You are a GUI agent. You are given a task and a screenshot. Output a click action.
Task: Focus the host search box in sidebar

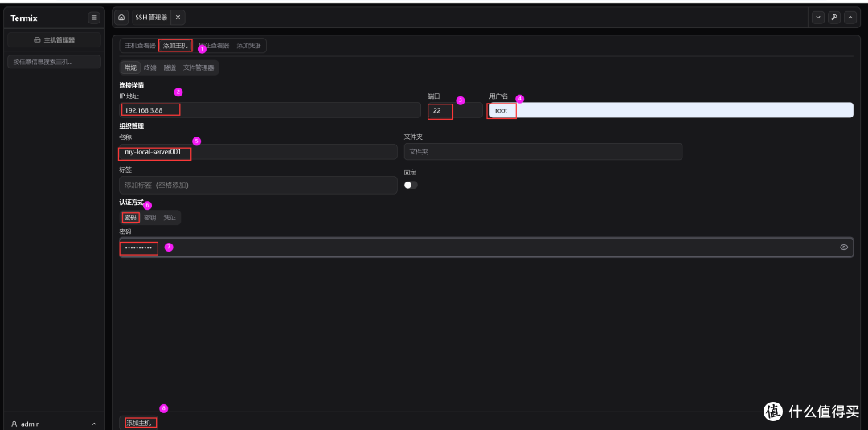(55, 61)
